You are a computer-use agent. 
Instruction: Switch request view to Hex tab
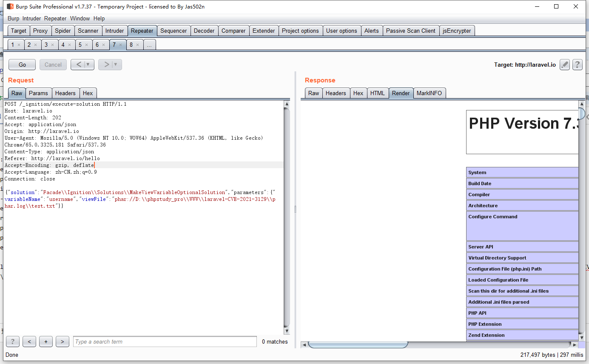(x=88, y=93)
